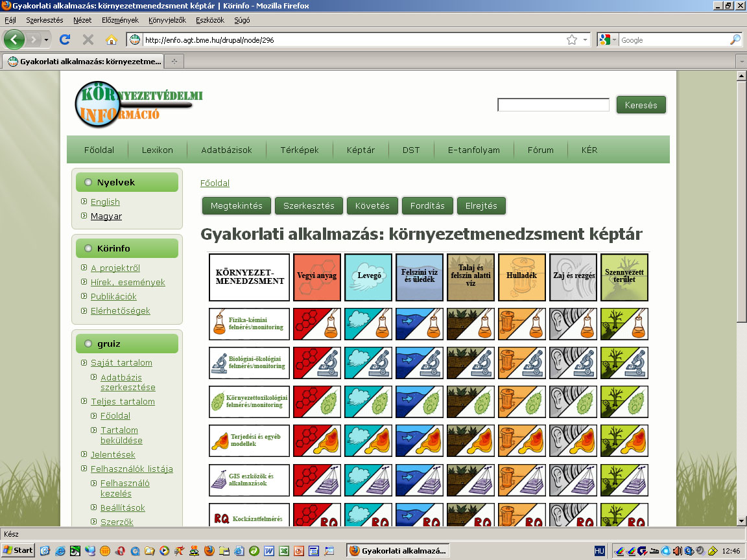Open the list all tabs dropdown
Viewport: 747px width, 560px height.
click(x=741, y=61)
